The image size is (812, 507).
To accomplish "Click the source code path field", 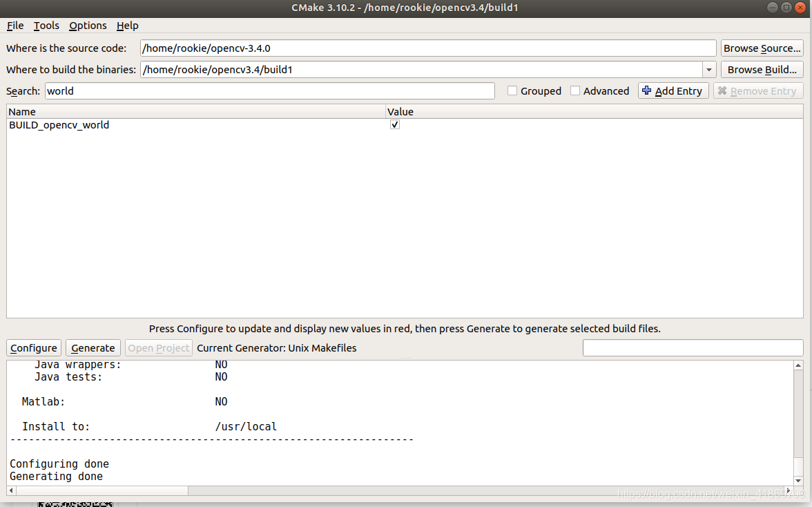I will click(x=428, y=48).
